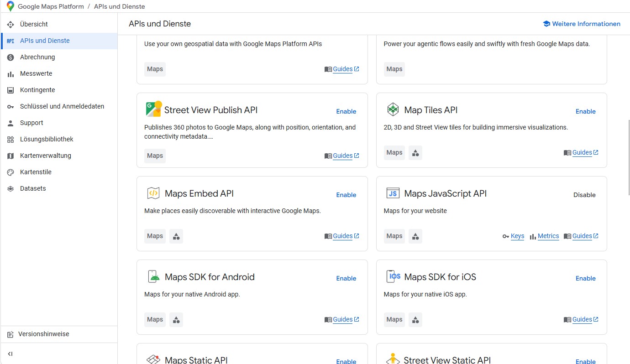Select Kartenstile in the left navigation
Viewport: 630px width, 364px height.
click(36, 172)
